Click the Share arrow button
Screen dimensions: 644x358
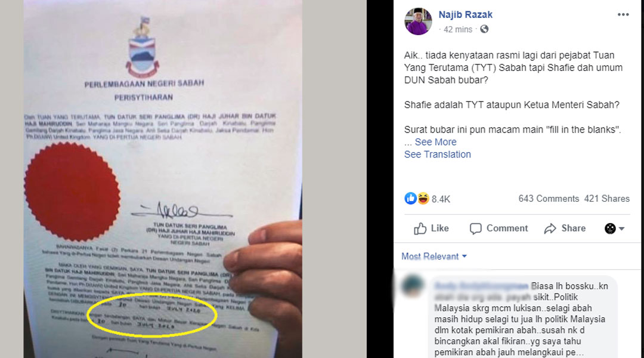tap(565, 229)
